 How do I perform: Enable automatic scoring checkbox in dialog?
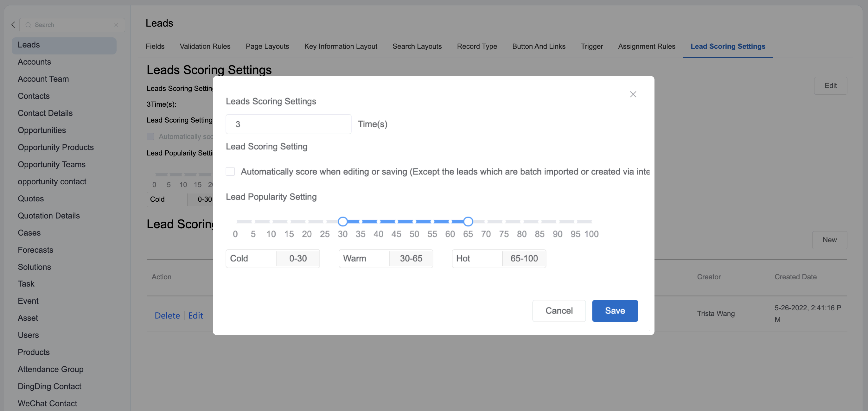tap(230, 172)
